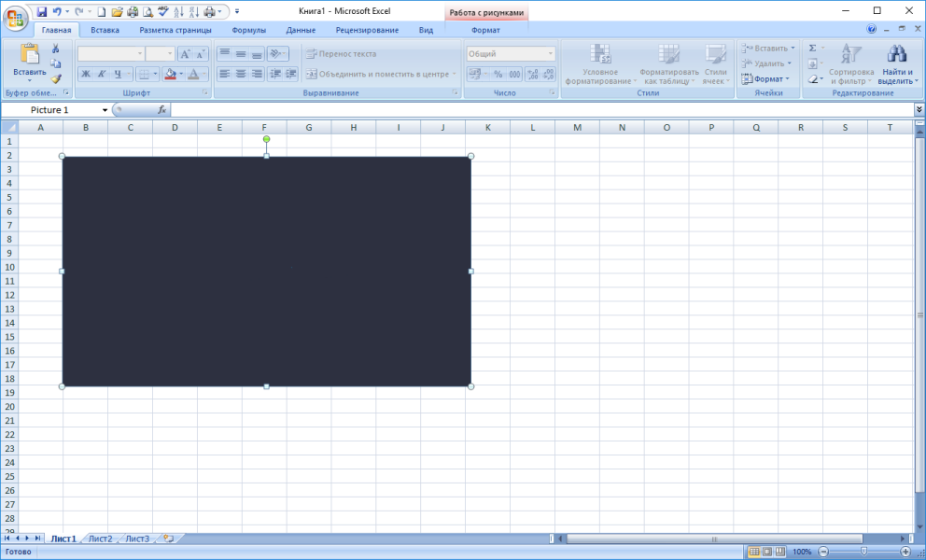Click the horizontal scrollbar thumb
This screenshot has width=926, height=560.
(714, 539)
